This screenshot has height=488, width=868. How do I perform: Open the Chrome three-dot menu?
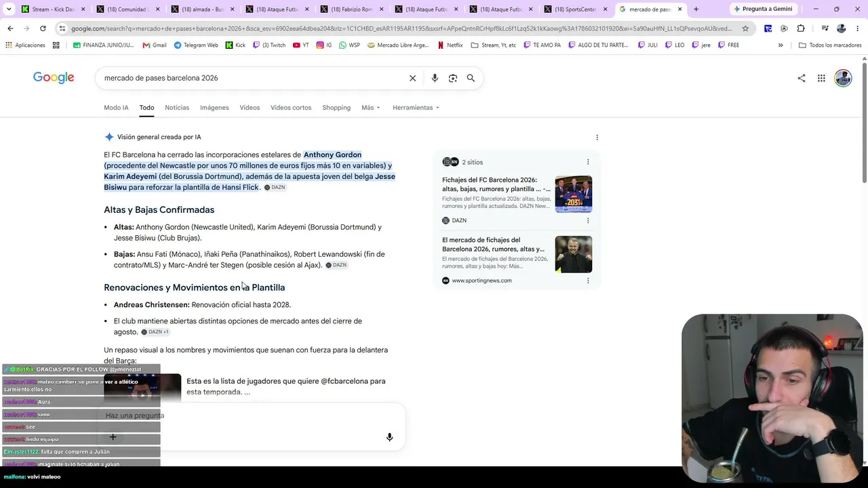click(x=858, y=28)
